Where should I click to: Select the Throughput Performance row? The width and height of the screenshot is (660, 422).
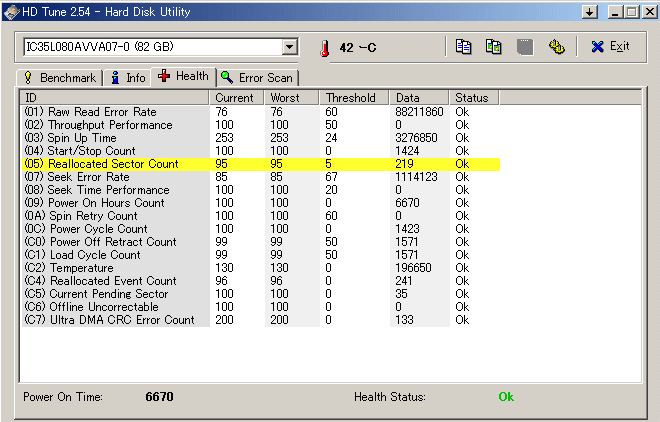[x=261, y=125]
